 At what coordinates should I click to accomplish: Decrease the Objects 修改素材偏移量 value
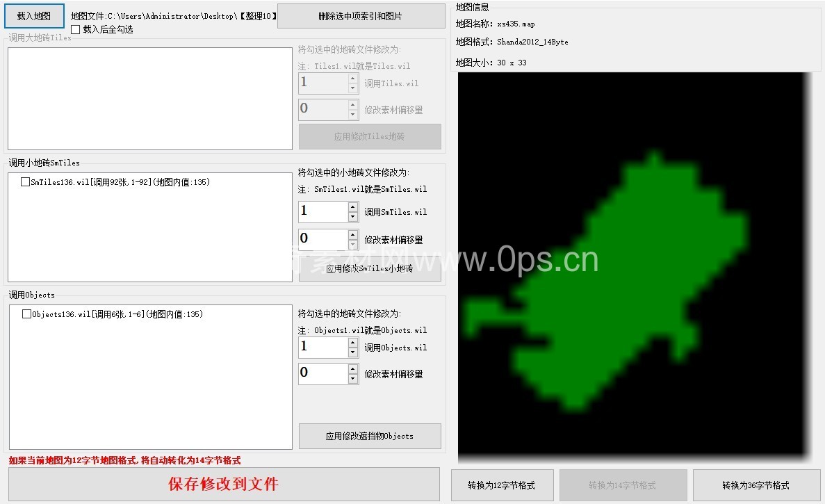click(353, 379)
